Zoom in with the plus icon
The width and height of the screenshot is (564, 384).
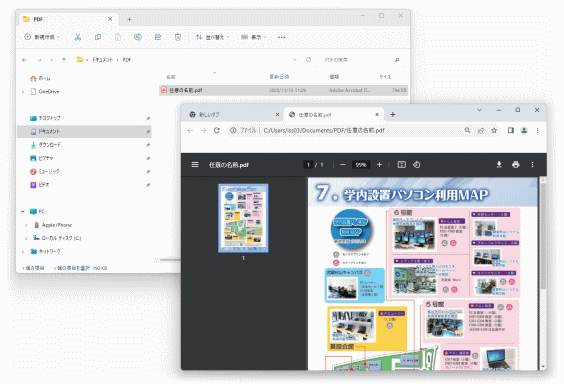(379, 164)
